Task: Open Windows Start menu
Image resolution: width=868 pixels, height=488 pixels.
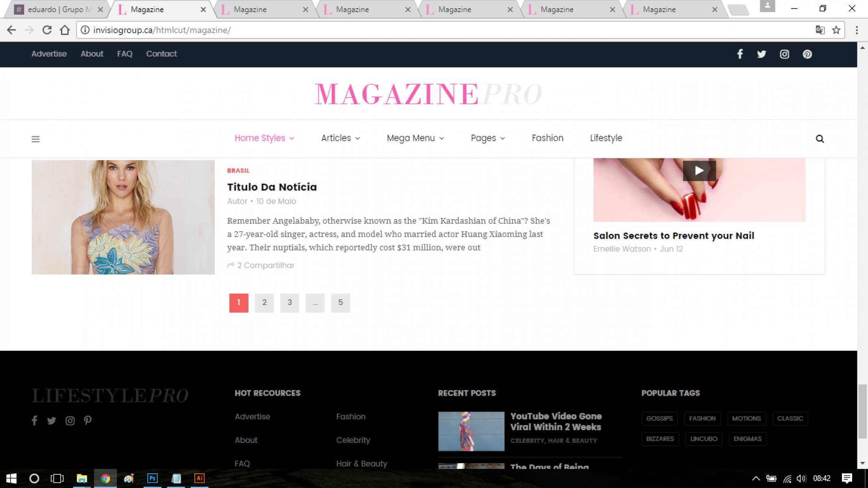Action: [11, 478]
